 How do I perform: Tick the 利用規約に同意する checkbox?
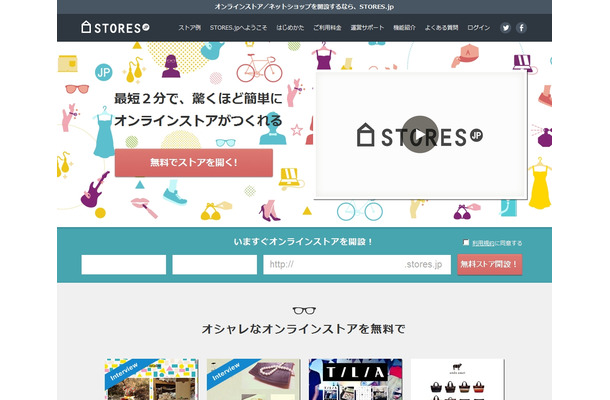pos(466,242)
